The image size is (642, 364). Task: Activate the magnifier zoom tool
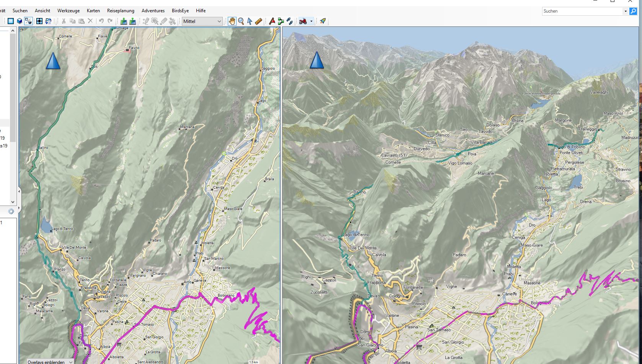[241, 21]
